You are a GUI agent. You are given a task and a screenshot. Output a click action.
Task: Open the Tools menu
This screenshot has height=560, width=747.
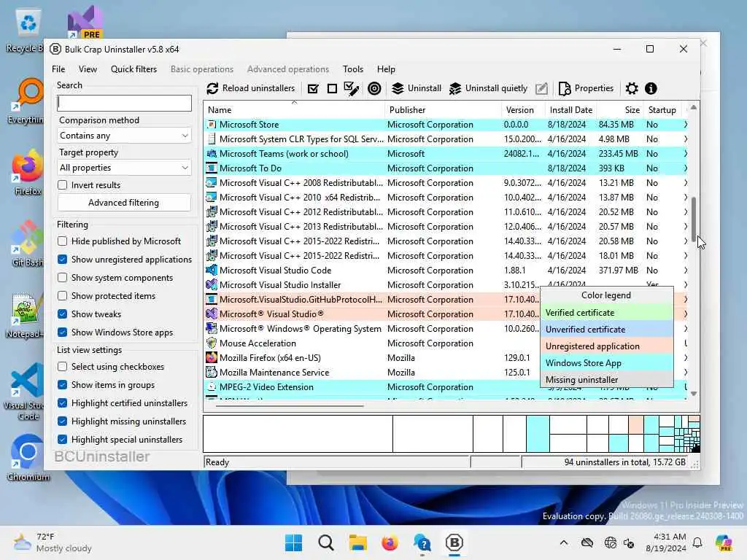pyautogui.click(x=353, y=69)
